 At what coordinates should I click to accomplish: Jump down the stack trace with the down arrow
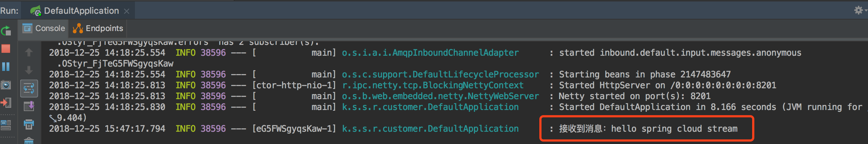[29, 70]
